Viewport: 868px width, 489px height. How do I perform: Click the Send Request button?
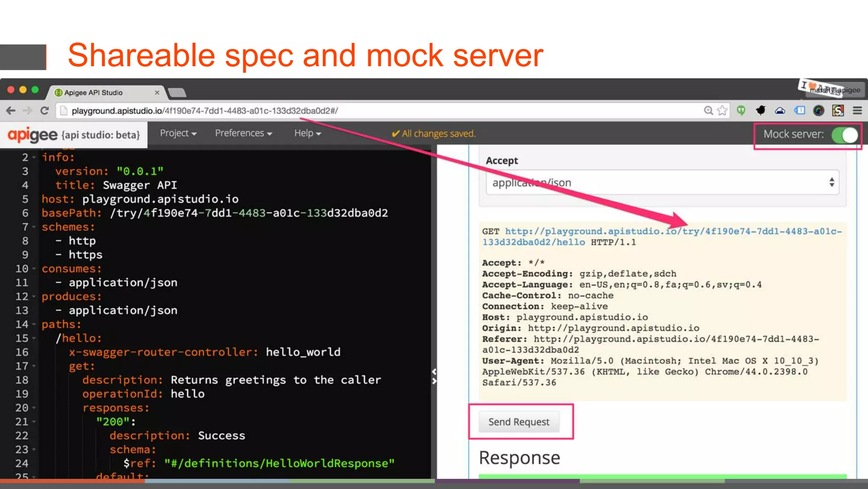(519, 422)
